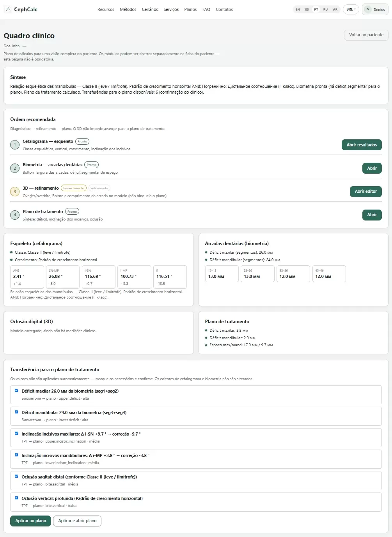Screen dimensions: 392x537
Task: Open Cenários navigation link
Action: (150, 9)
